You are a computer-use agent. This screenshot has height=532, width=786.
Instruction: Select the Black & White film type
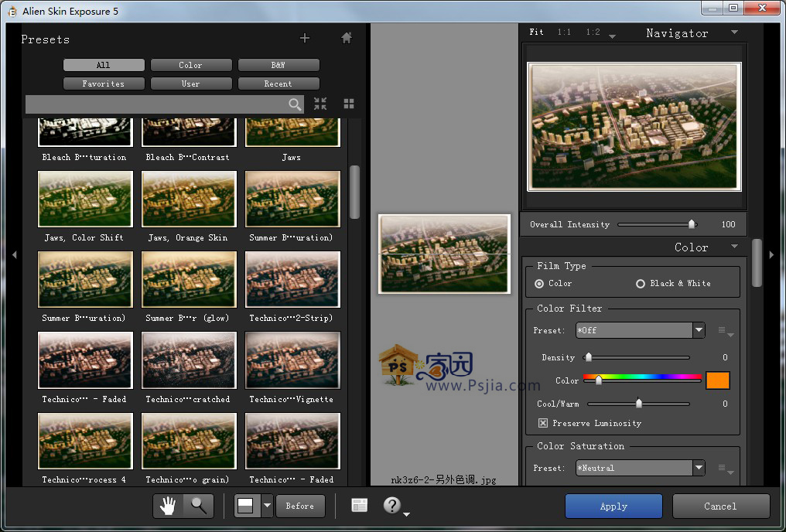point(640,284)
